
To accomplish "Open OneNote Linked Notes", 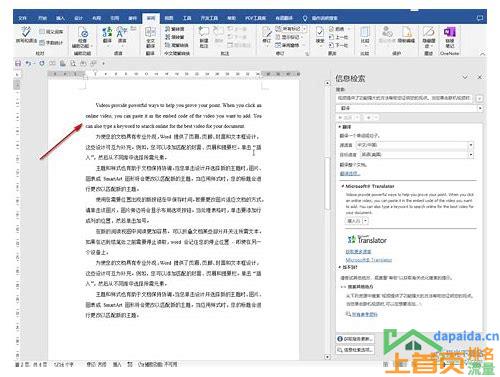I will (450, 37).
